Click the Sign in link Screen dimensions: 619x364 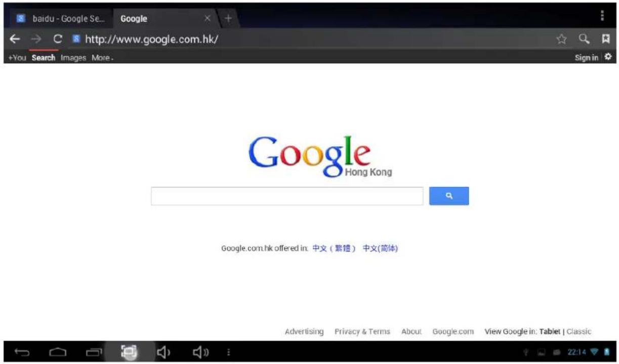click(586, 58)
